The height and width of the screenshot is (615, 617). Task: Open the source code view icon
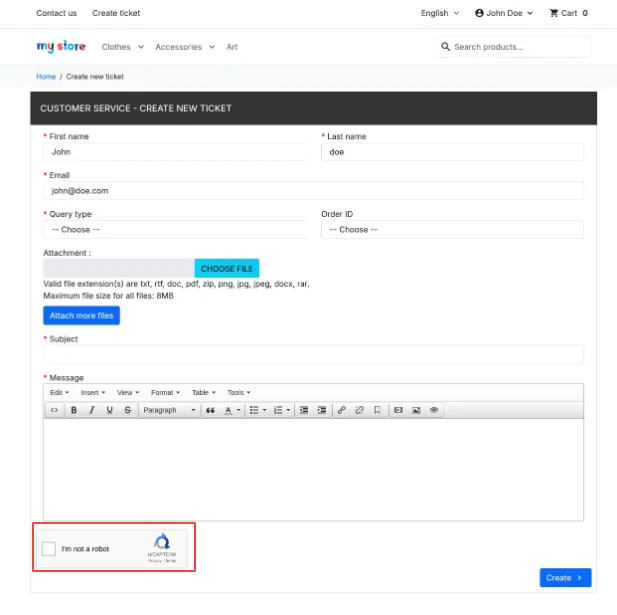tap(54, 410)
